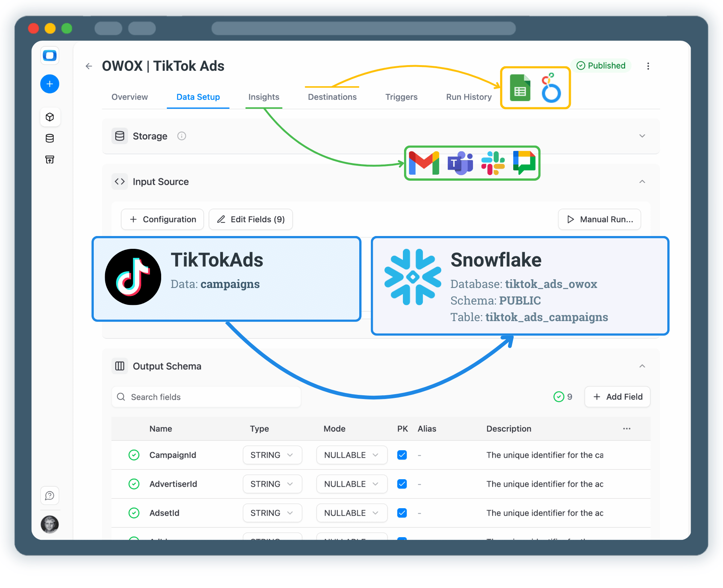
Task: Open the three-dot options menu
Action: click(x=648, y=66)
